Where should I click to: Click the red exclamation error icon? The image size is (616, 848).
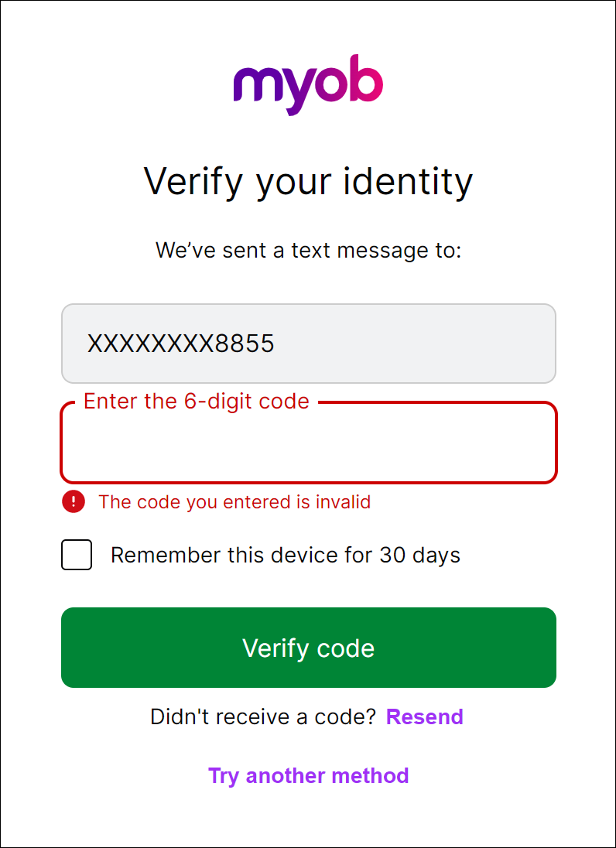coord(74,502)
